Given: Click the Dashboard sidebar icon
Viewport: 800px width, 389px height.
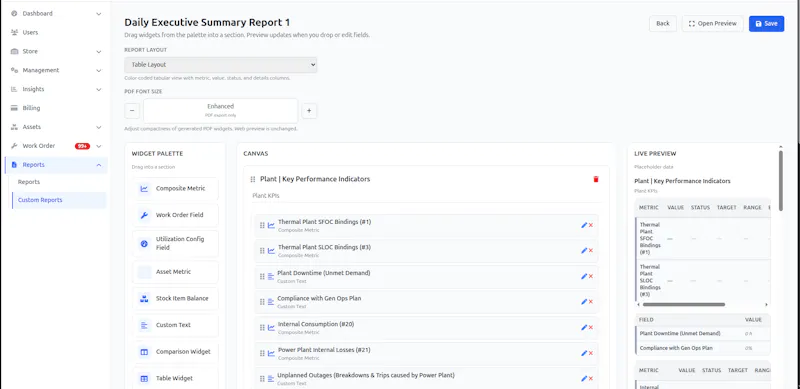Looking at the screenshot, I should click(14, 14).
